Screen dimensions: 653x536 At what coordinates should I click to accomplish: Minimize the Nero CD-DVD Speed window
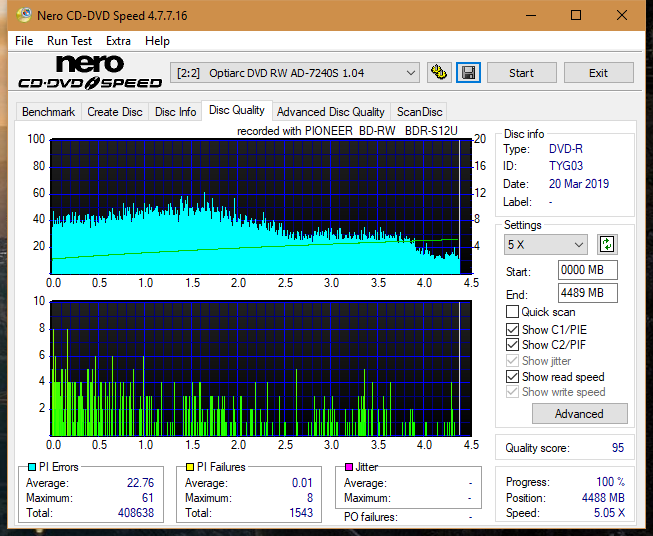(x=531, y=15)
